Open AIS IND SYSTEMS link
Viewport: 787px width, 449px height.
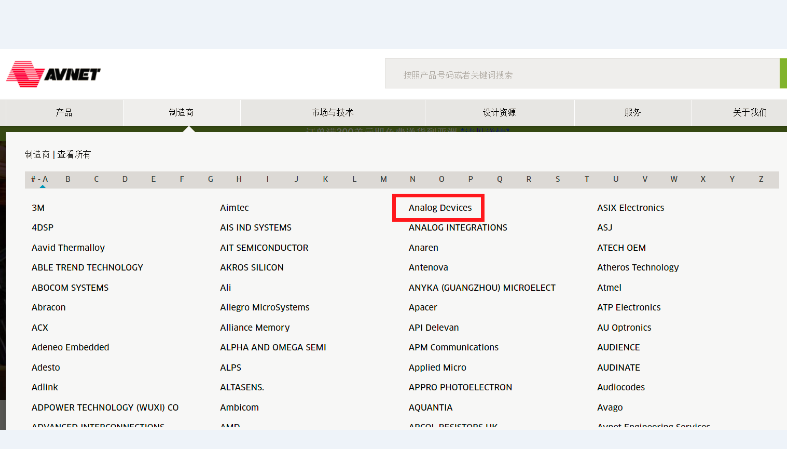click(x=255, y=228)
